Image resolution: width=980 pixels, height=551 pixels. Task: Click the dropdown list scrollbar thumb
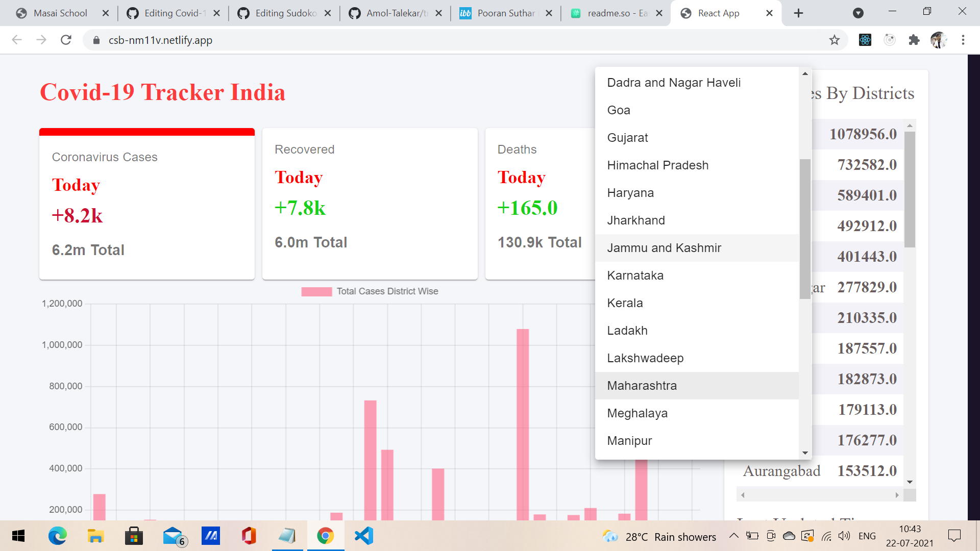805,229
